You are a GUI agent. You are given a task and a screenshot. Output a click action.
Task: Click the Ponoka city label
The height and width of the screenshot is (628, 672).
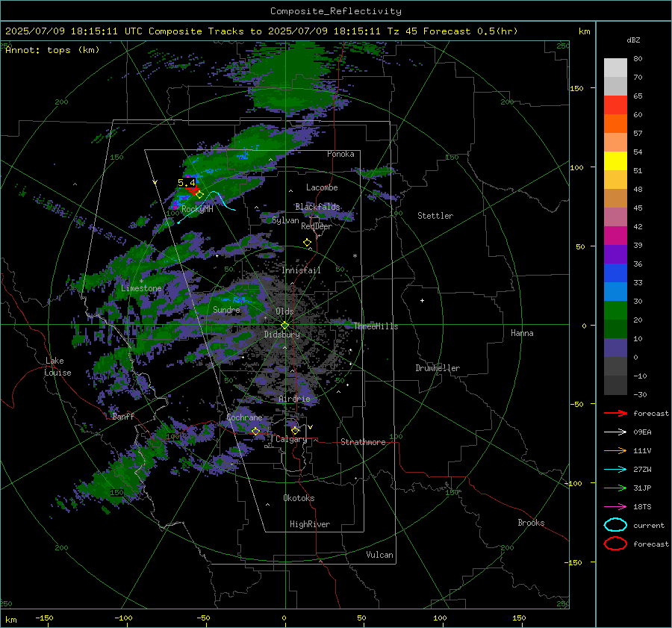[x=340, y=154]
